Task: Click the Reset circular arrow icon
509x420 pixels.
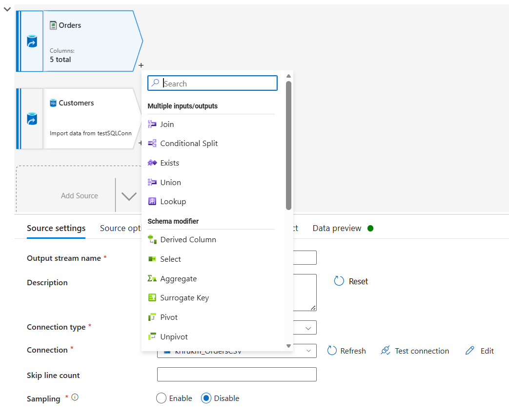Action: (339, 281)
